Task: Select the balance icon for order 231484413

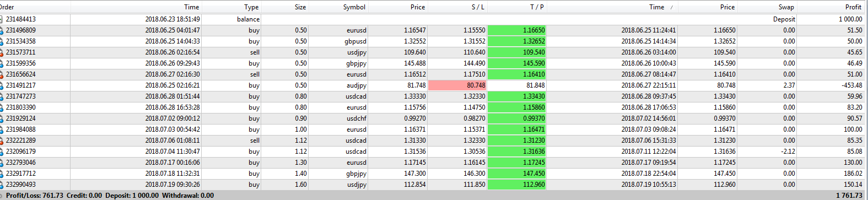Action: click(2, 19)
